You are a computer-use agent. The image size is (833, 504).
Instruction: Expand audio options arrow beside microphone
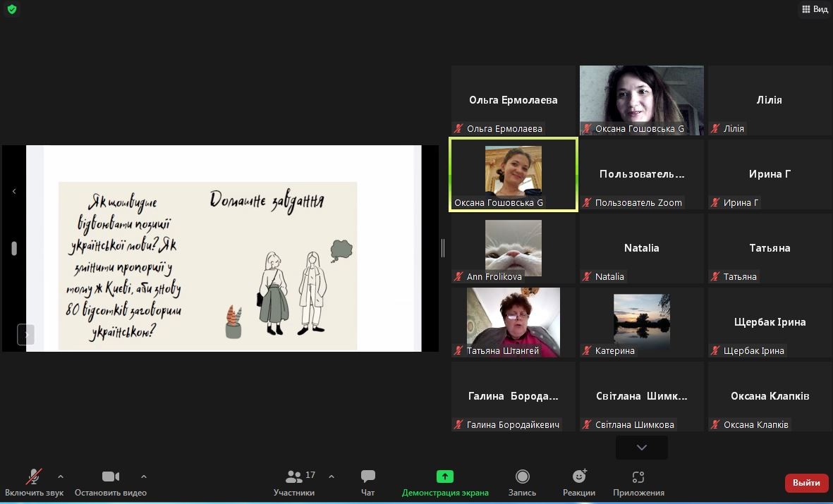tap(61, 477)
